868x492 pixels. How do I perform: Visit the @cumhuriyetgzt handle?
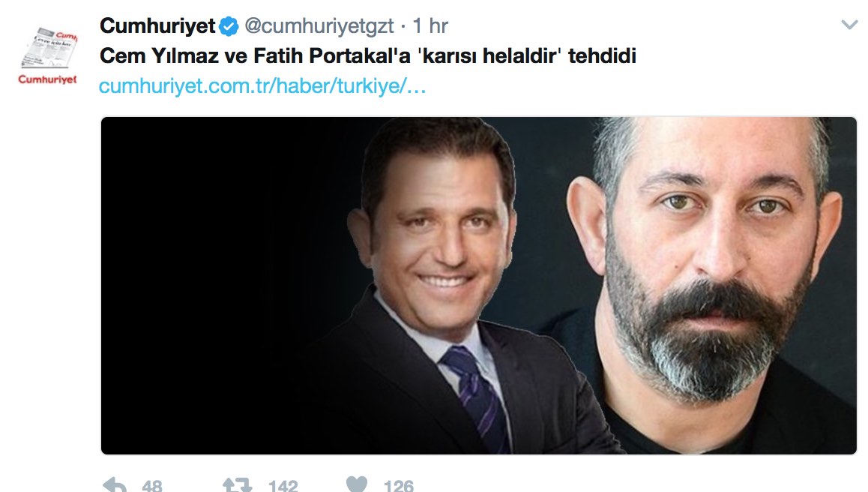coord(319,25)
